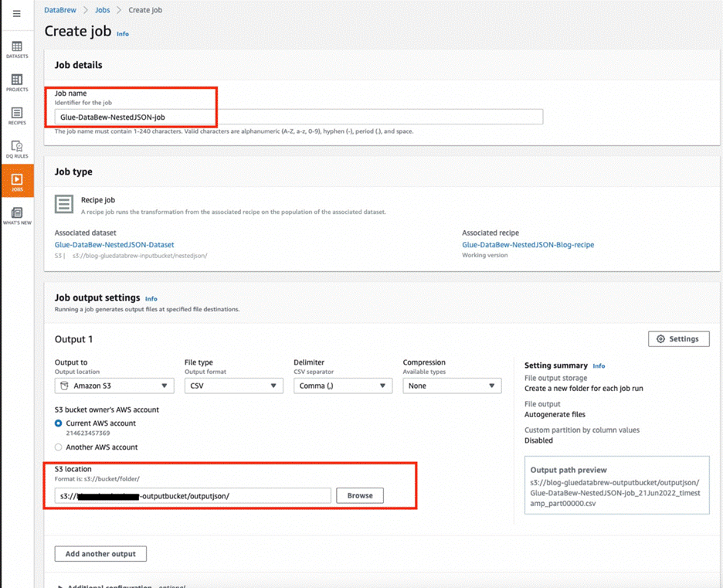Click 'Autogenerate files' text
The width and height of the screenshot is (723, 588).
(x=555, y=415)
